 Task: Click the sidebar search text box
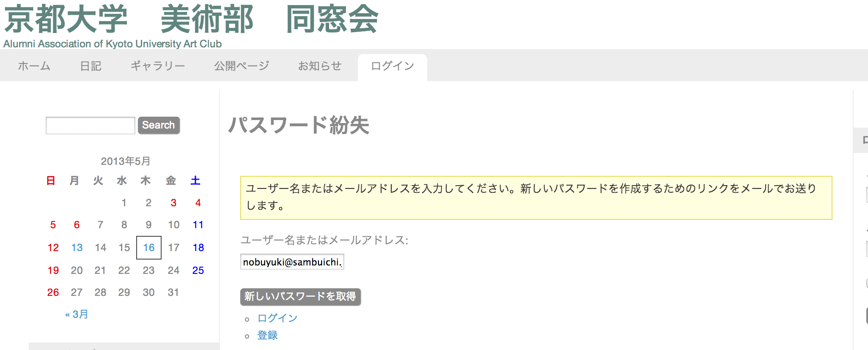[x=91, y=126]
